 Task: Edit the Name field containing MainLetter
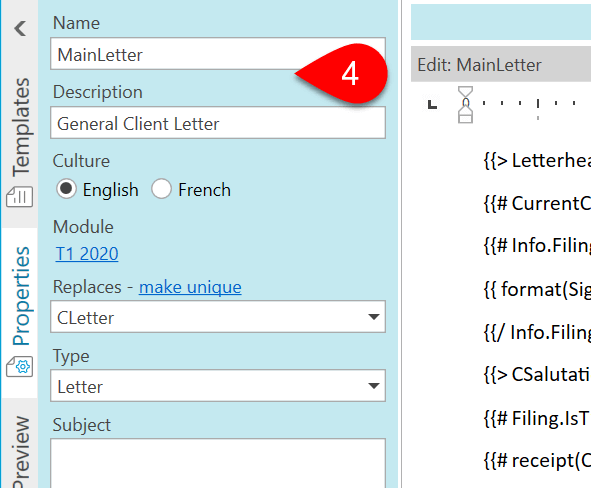tap(218, 54)
